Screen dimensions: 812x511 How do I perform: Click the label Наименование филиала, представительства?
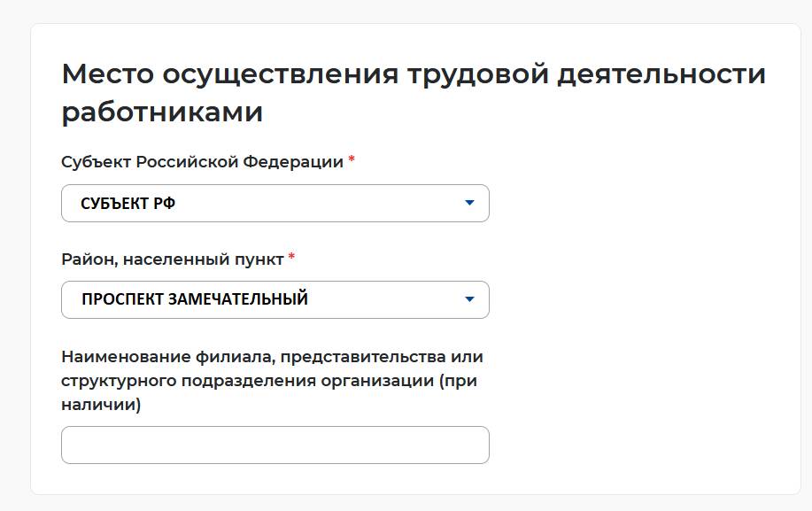272,355
